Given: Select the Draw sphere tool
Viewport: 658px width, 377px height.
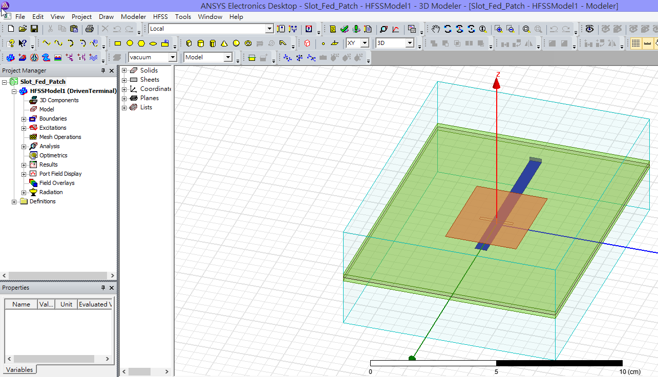Looking at the screenshot, I should [236, 43].
